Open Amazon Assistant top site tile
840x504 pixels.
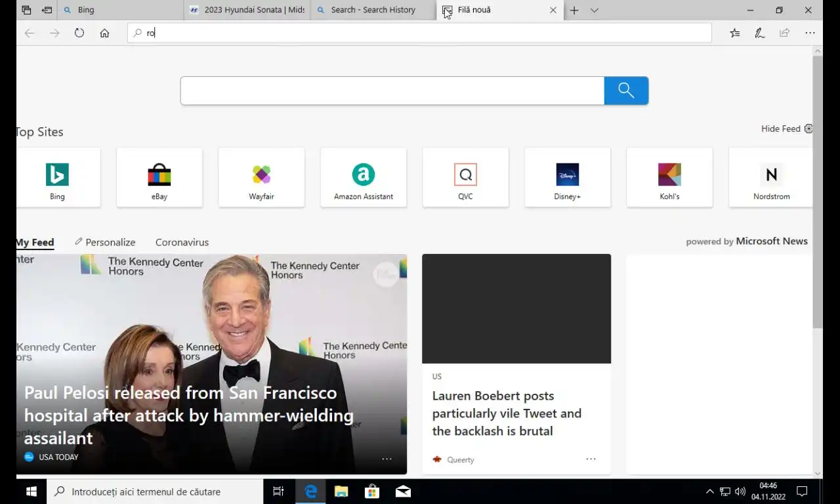364,177
